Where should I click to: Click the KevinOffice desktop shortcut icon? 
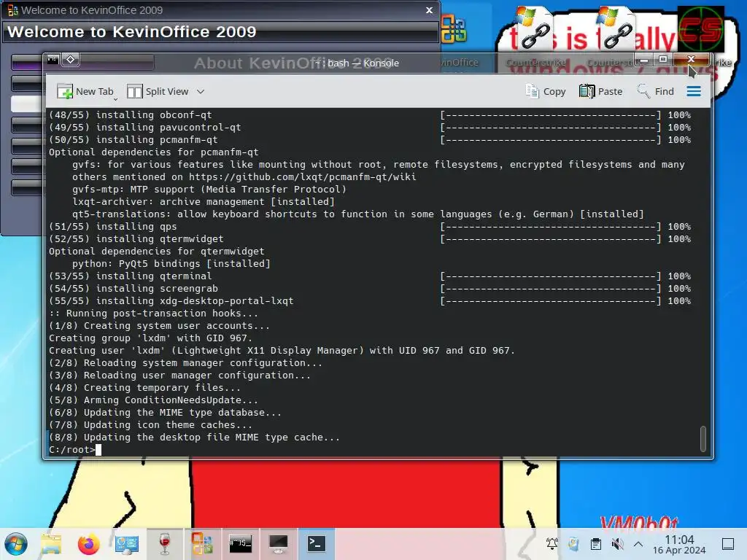[x=454, y=28]
